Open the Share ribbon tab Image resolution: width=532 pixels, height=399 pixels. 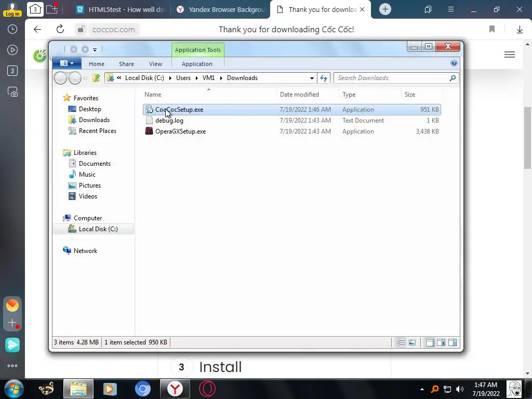(126, 64)
